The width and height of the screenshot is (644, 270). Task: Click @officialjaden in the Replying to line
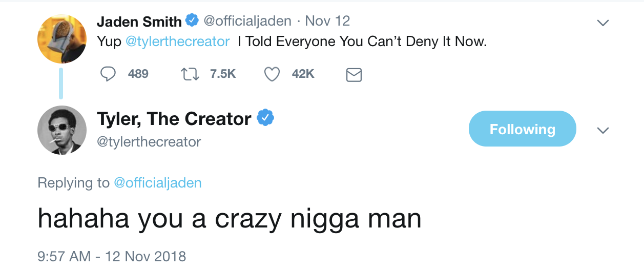[x=157, y=183]
